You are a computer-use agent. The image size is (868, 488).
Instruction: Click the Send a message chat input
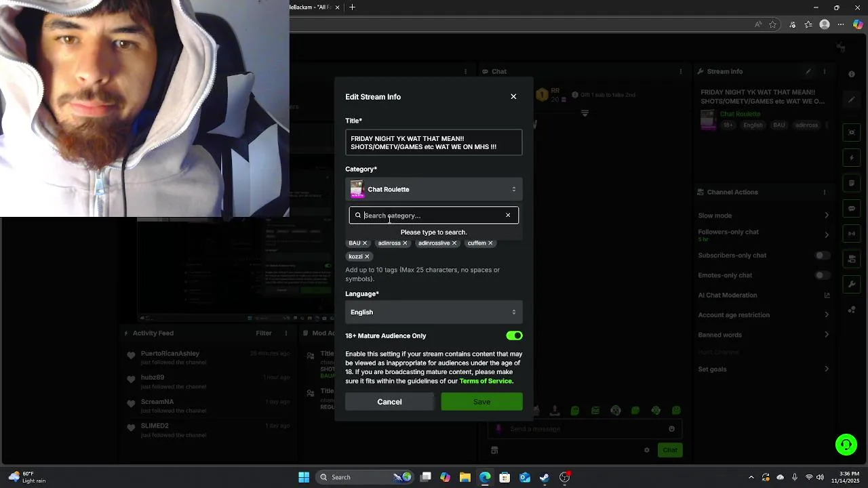[585, 429]
